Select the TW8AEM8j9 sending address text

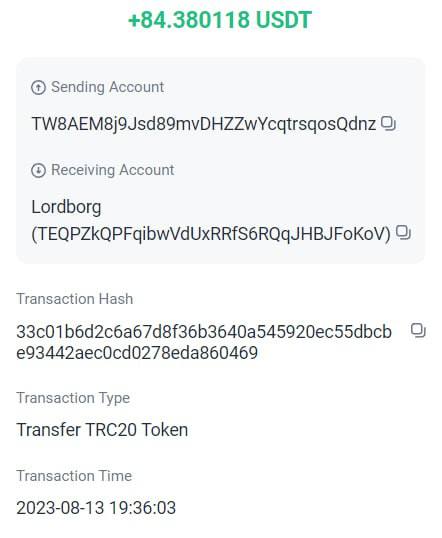(x=204, y=124)
